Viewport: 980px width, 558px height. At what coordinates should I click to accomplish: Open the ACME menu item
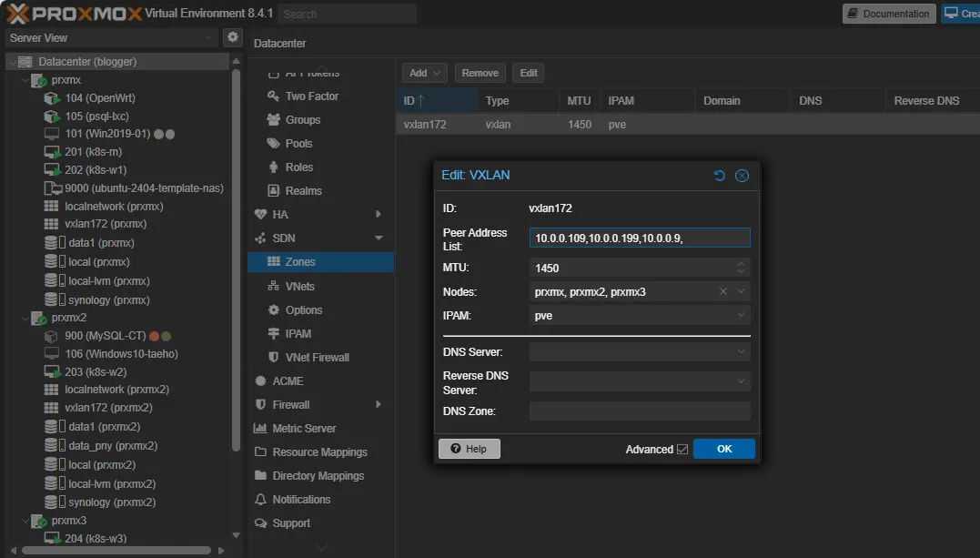tap(320, 381)
